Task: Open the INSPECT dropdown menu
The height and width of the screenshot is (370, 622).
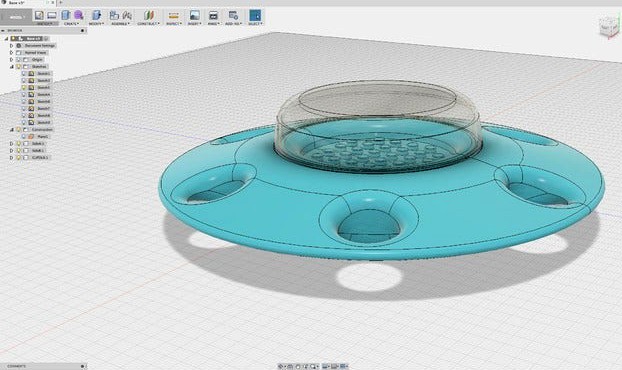Action: pos(173,24)
